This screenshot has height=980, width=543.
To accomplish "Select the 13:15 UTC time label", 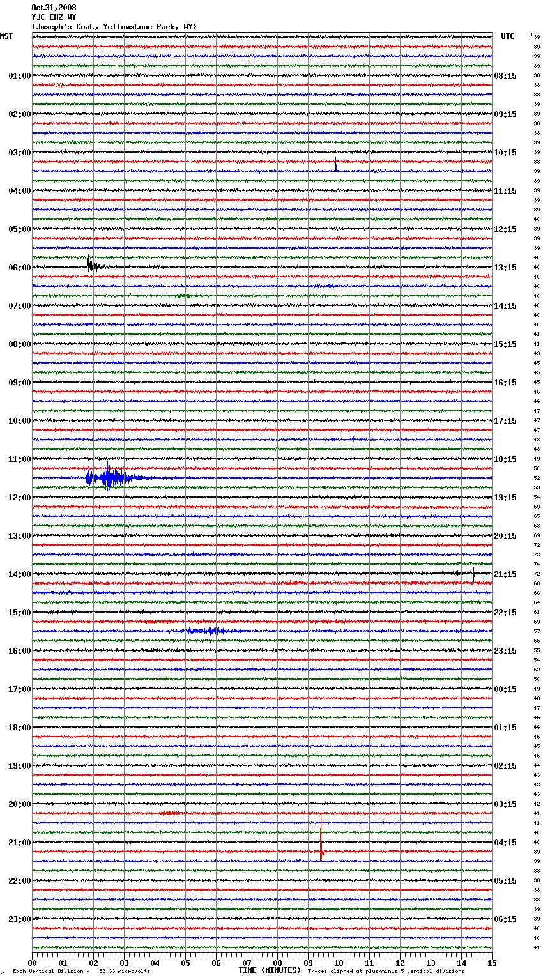I will click(505, 268).
